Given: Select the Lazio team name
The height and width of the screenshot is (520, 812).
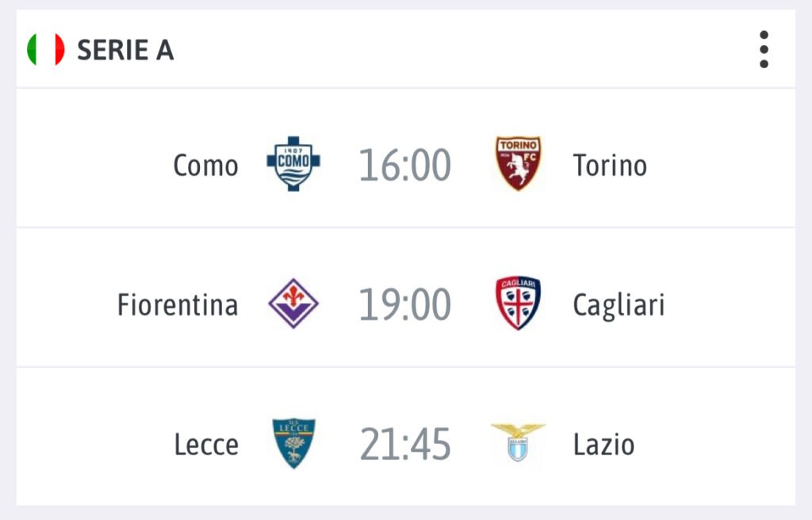Looking at the screenshot, I should click(603, 445).
